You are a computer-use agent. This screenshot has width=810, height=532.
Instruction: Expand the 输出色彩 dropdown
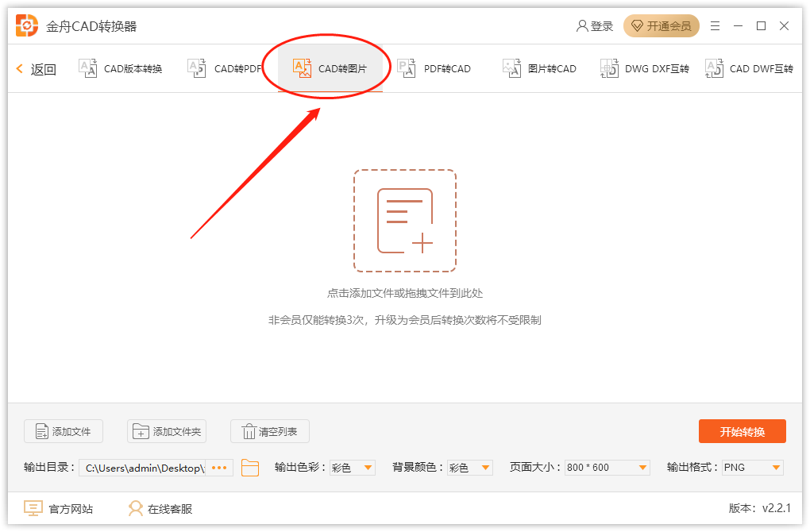tap(353, 468)
